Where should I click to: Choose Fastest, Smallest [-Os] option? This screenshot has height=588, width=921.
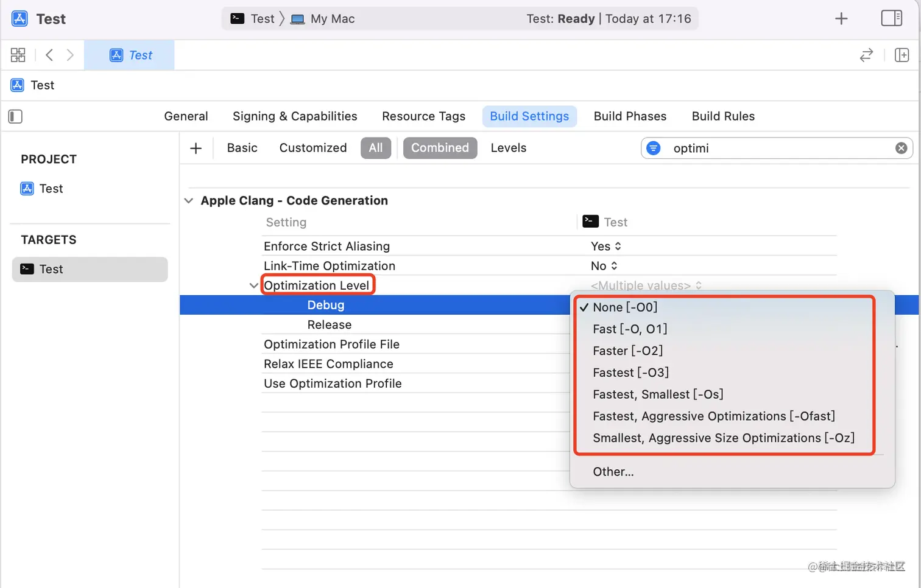coord(658,394)
